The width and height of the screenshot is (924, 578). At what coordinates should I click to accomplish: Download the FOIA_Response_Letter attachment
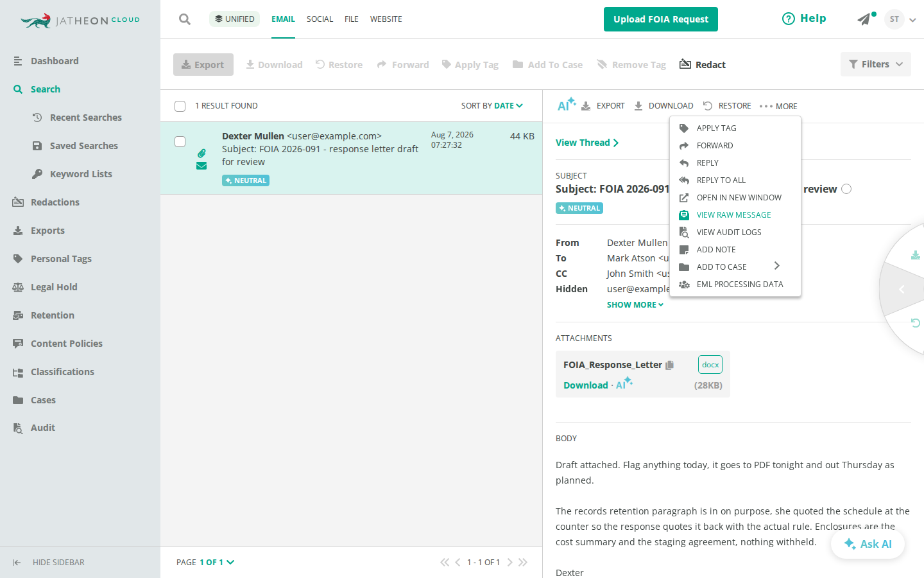click(x=586, y=385)
